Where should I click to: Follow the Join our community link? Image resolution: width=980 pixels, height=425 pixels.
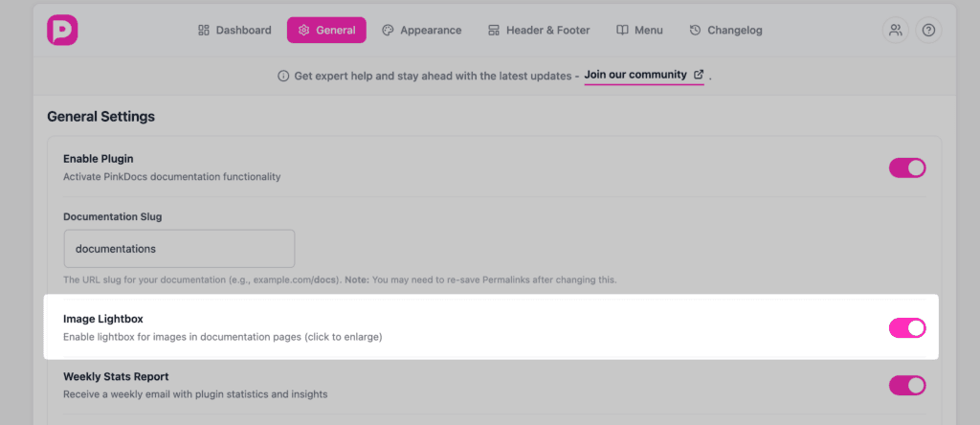point(635,75)
